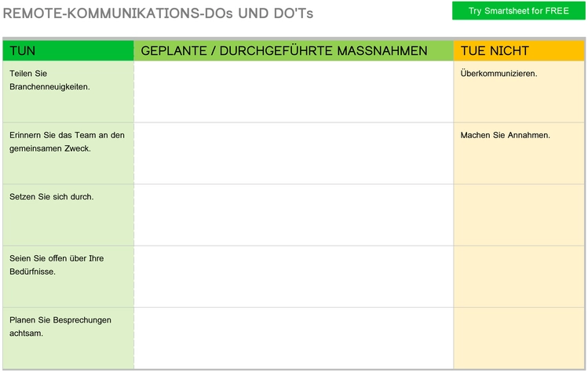This screenshot has height=372, width=588.
Task: Select the TUE NICHT column header
Action: pos(519,51)
